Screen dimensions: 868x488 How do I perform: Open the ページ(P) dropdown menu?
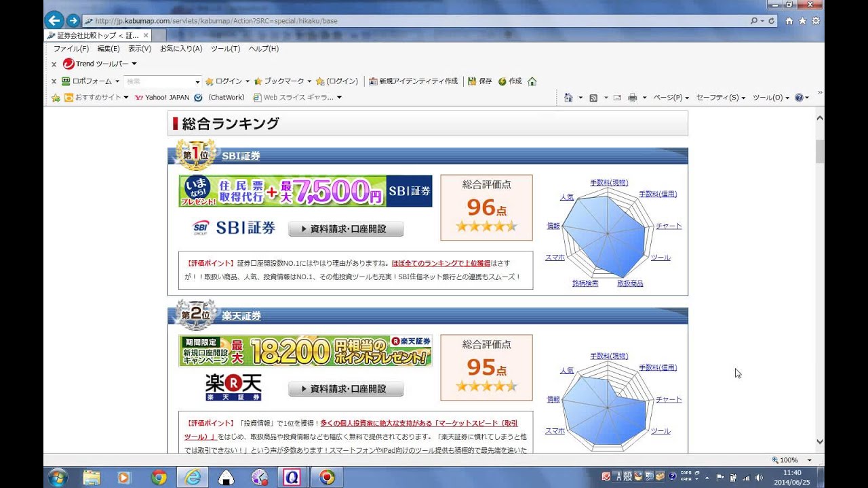[x=671, y=98]
